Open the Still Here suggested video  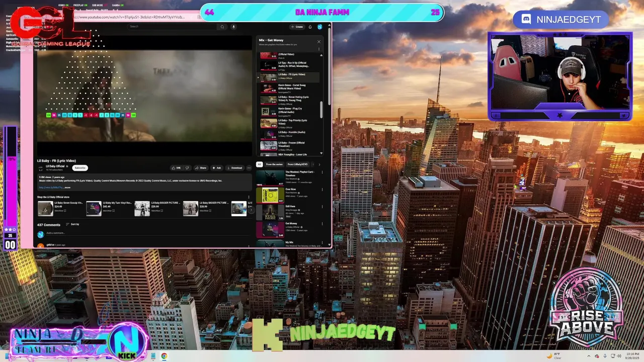tap(288, 212)
